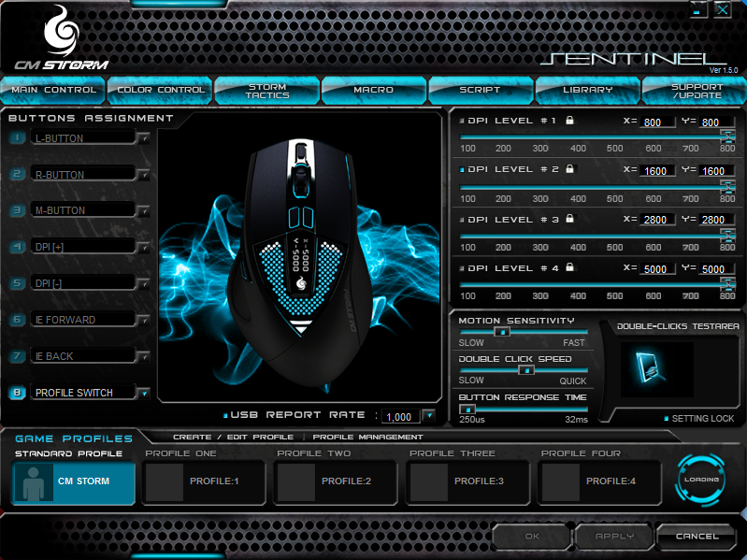
Task: Open the IE FORWARD assignment dropdown
Action: (x=143, y=320)
